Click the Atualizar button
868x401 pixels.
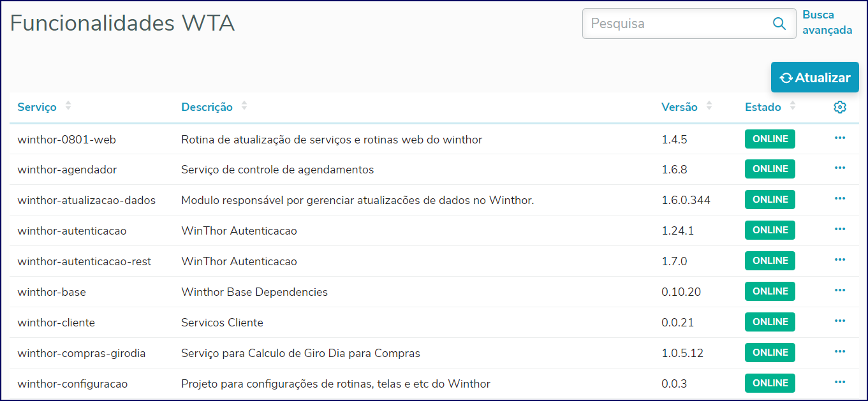tap(814, 78)
